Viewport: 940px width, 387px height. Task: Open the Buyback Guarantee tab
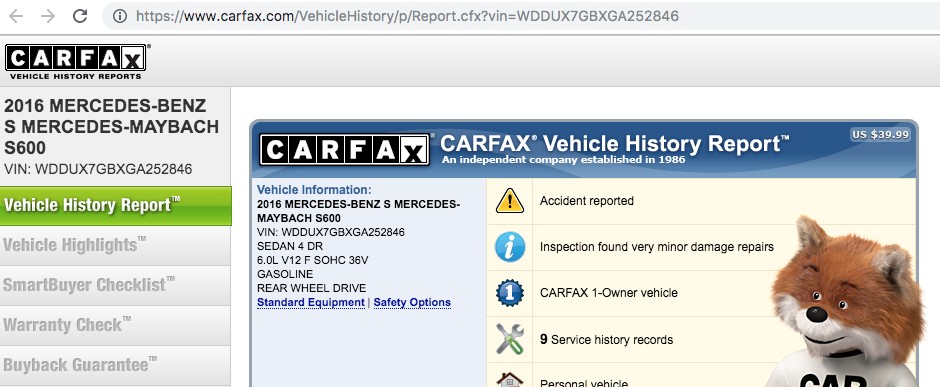point(115,365)
